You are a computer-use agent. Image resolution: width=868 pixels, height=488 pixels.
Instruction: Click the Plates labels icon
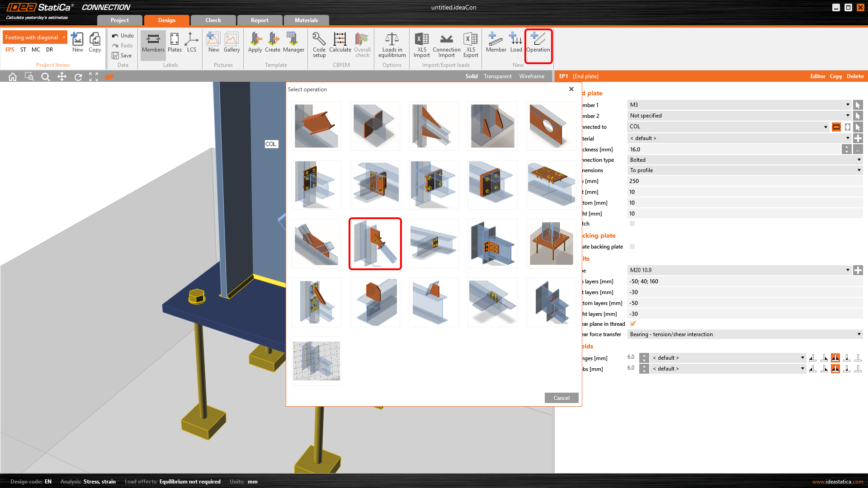[175, 43]
